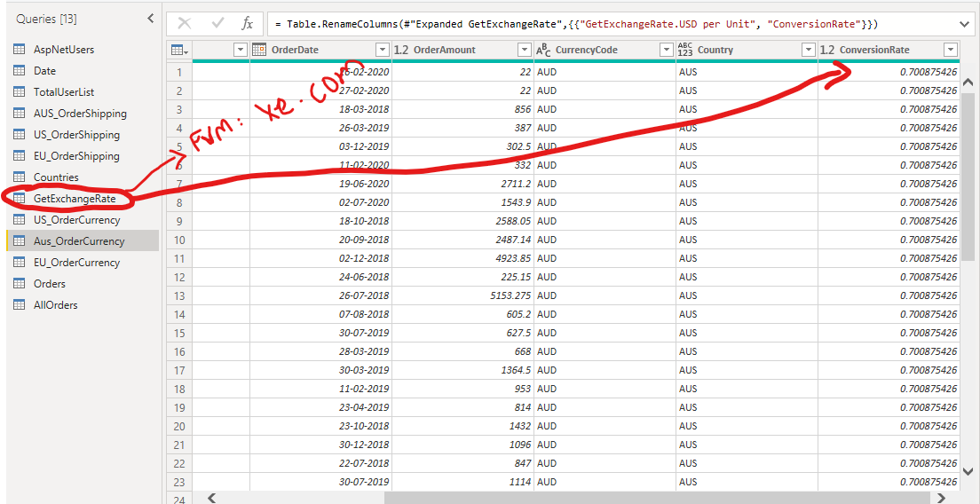Image resolution: width=980 pixels, height=504 pixels.
Task: Cancel formula edit with X icon
Action: click(185, 24)
